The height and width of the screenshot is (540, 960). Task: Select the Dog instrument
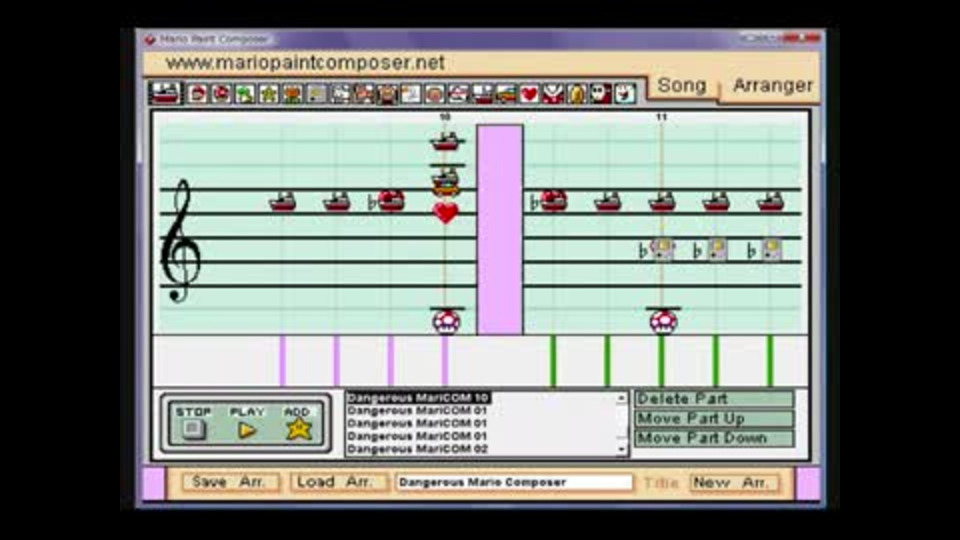340,94
